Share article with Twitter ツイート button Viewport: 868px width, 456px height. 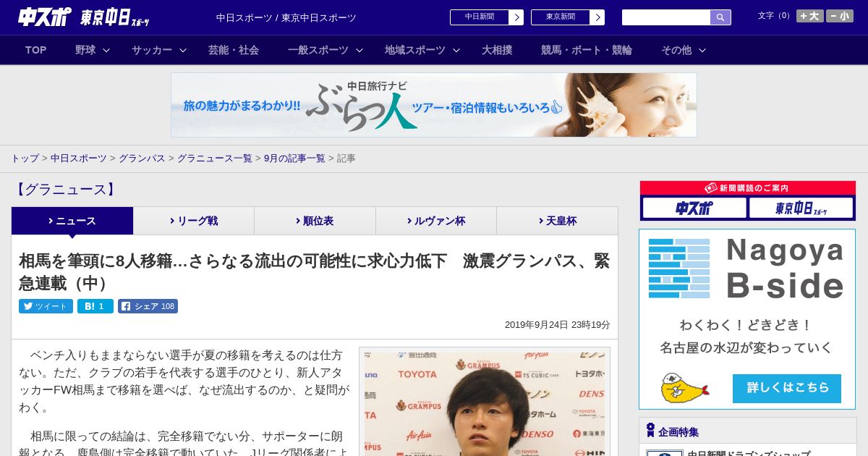pyautogui.click(x=46, y=306)
